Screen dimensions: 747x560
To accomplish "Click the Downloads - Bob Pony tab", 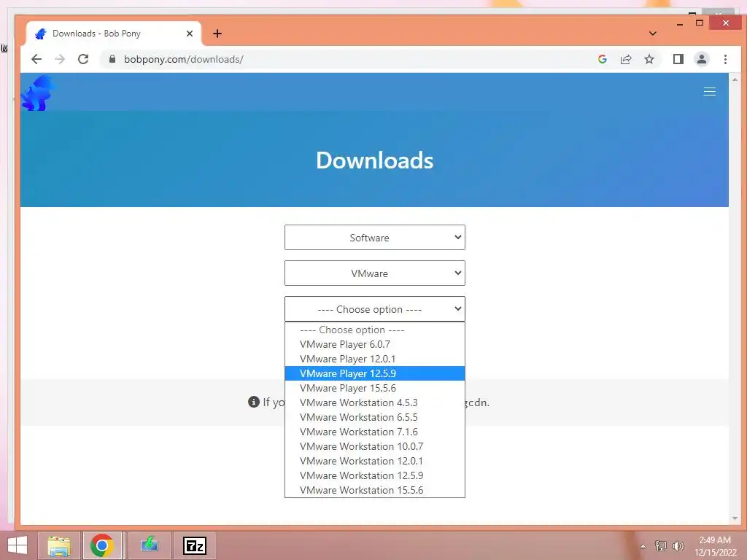I will coord(113,34).
